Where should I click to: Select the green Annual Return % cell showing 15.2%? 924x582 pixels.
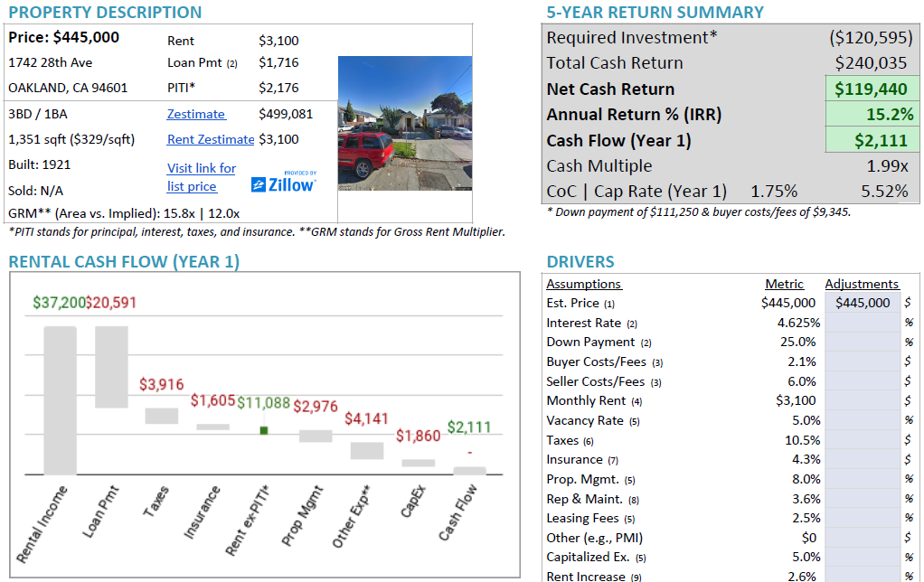[870, 115]
